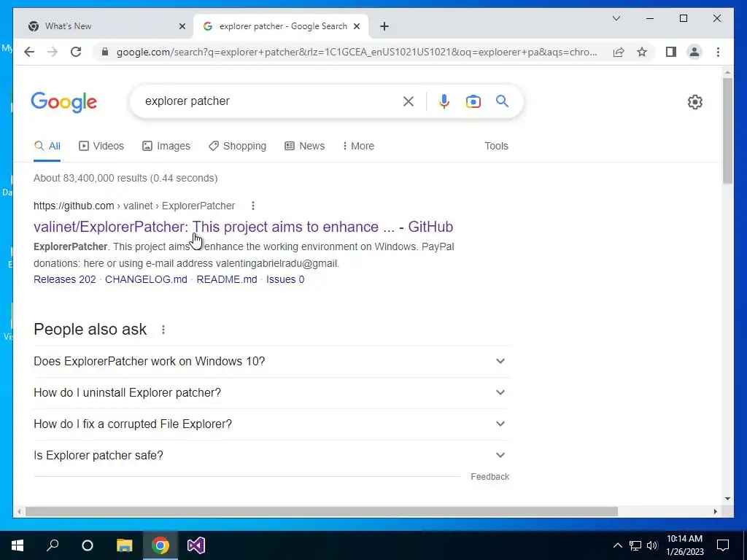Open the notification center icon
Viewport: 747px width, 560px height.
pos(723,545)
